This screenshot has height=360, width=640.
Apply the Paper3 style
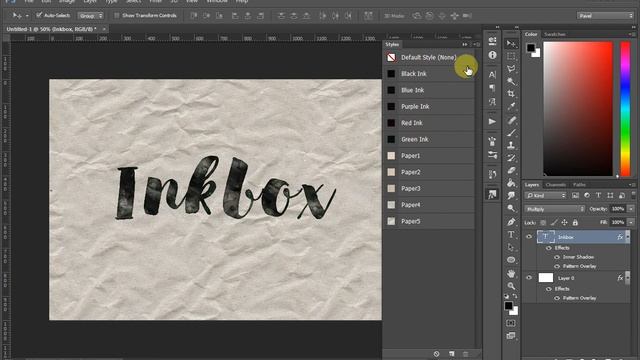[x=429, y=189]
